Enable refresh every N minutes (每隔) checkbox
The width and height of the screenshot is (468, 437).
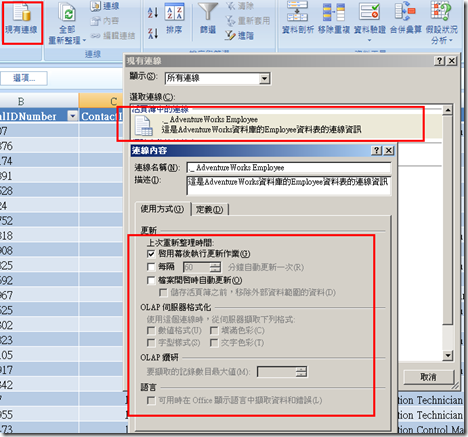pyautogui.click(x=151, y=267)
